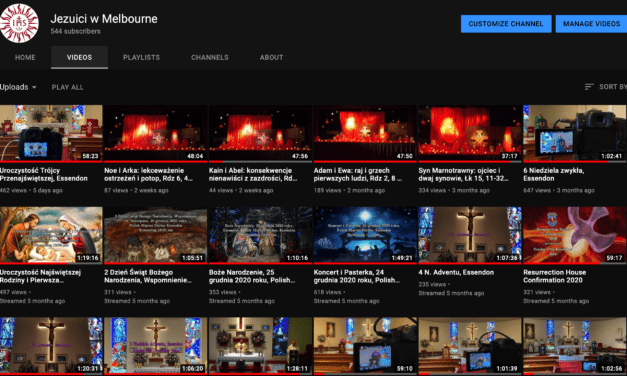Open thumbnail of Uroczystość Trójcy Przenajświętszej video
The width and height of the screenshot is (627, 376).
(51, 134)
